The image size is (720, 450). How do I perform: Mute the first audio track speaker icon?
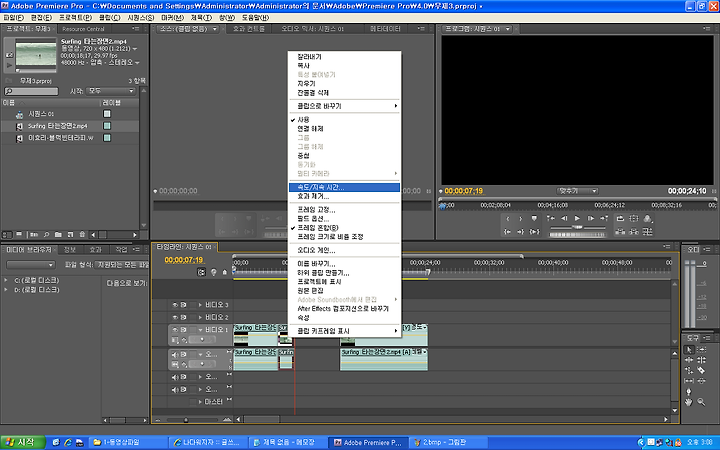click(x=175, y=354)
